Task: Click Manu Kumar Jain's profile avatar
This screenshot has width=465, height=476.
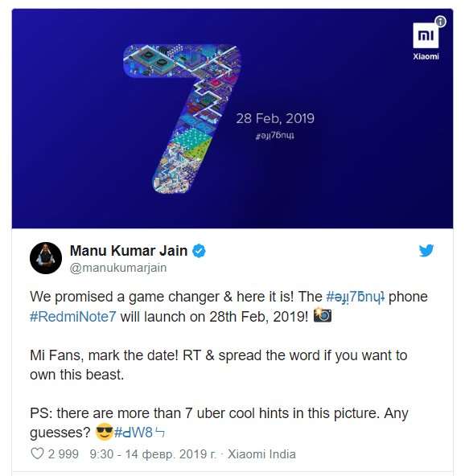Action: pyautogui.click(x=46, y=258)
